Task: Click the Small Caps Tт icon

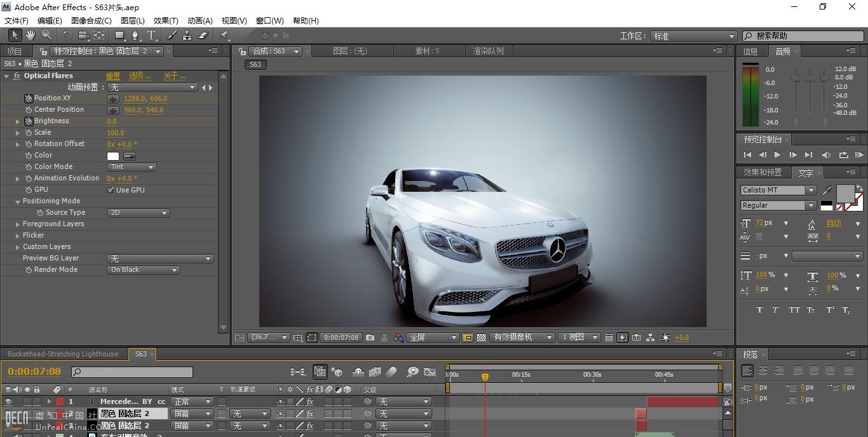Action: [811, 310]
